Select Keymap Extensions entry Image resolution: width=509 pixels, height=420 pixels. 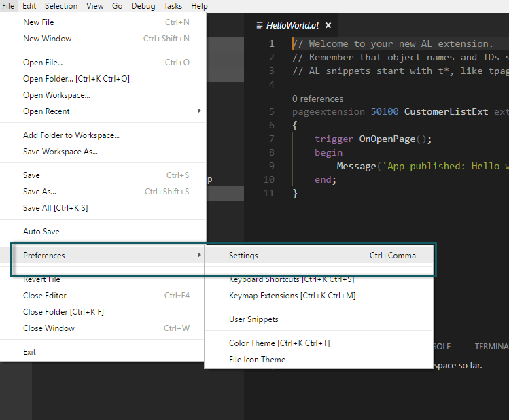pos(292,296)
